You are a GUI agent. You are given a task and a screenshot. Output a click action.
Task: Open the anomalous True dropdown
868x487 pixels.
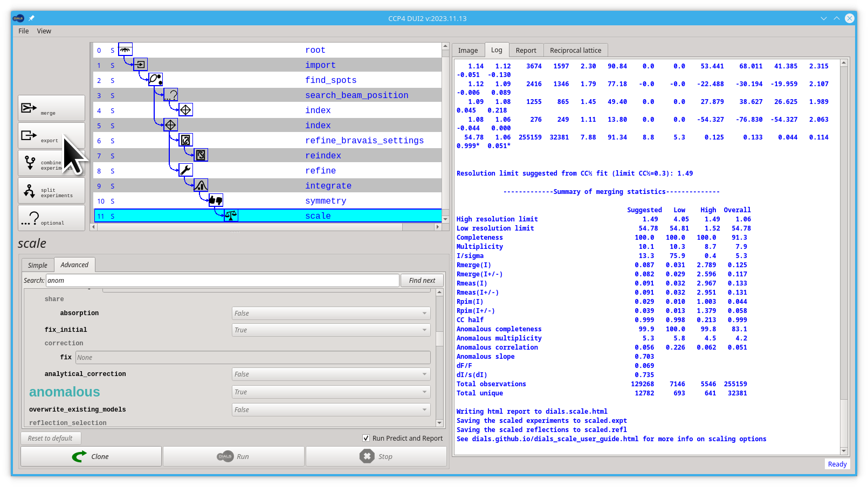(331, 392)
